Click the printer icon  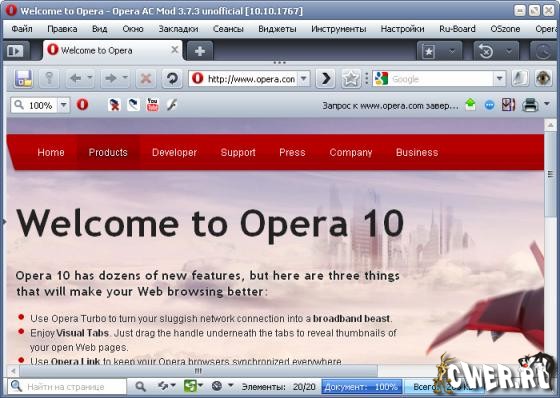tap(530, 105)
